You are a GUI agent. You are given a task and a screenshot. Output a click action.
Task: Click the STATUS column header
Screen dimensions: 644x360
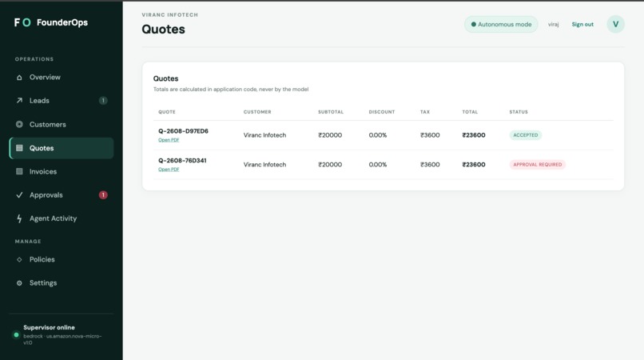click(x=519, y=112)
